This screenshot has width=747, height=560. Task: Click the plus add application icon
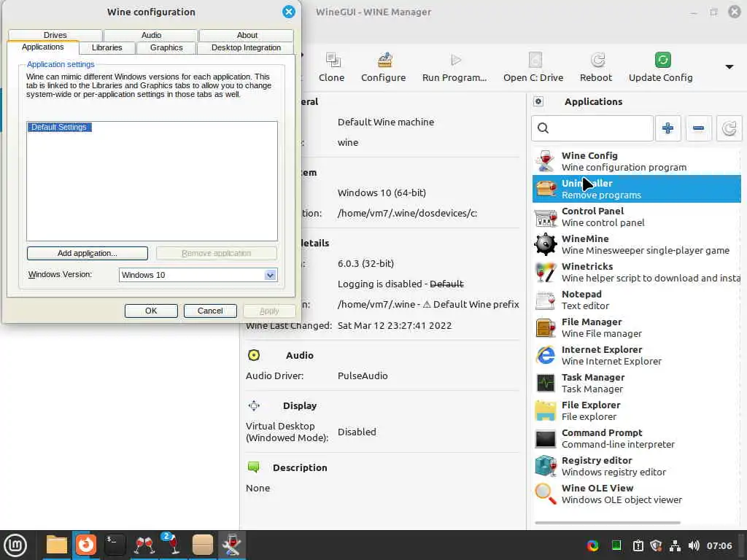(x=667, y=128)
